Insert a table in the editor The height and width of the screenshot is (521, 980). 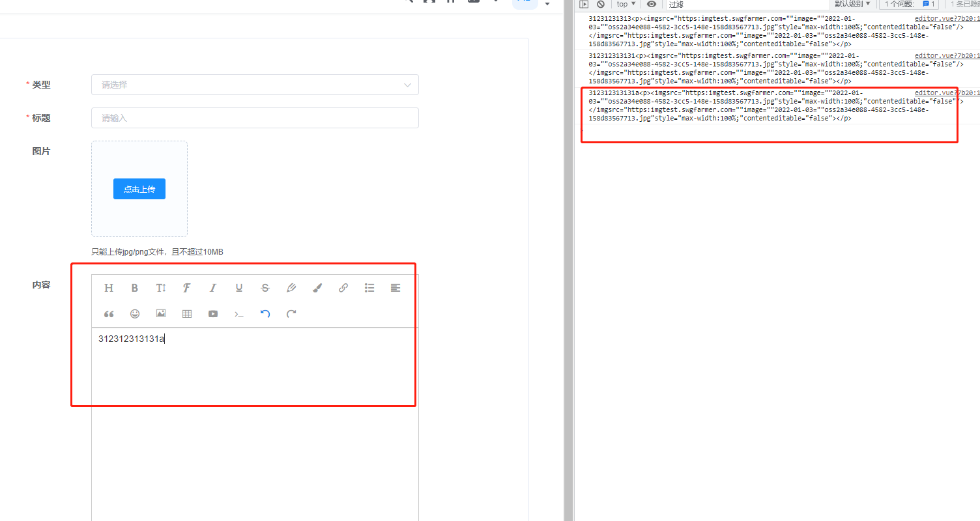tap(187, 314)
